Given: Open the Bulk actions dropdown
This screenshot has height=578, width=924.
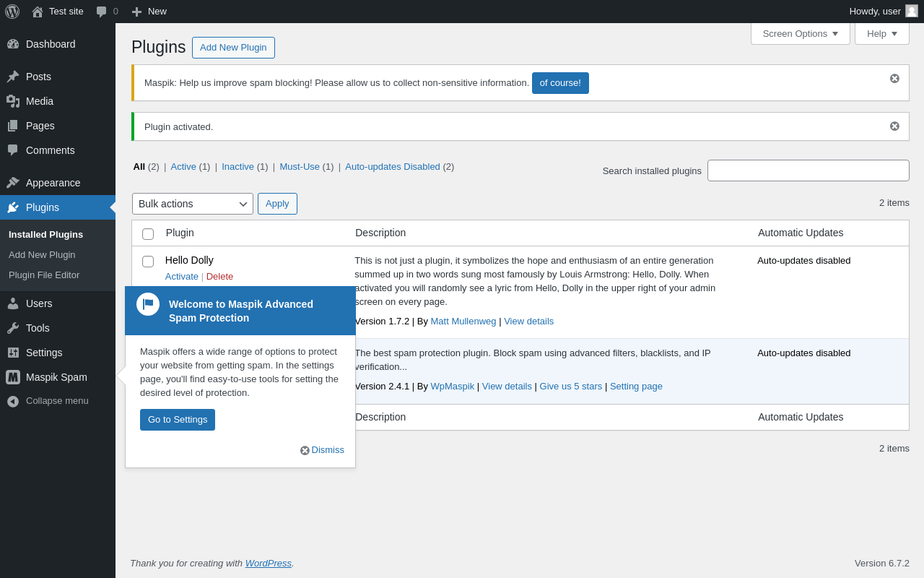Looking at the screenshot, I should click(x=193, y=204).
